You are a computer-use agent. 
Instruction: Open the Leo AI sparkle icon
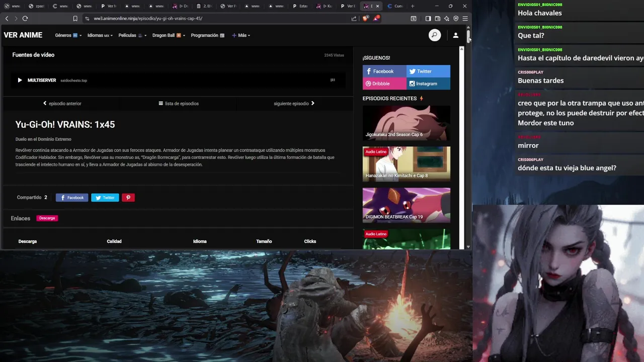point(446,19)
